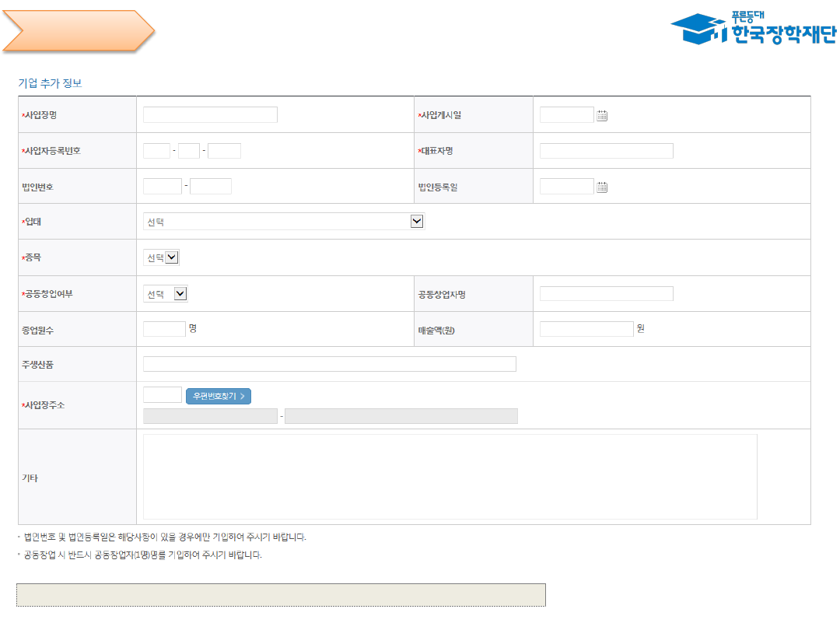The width and height of the screenshot is (840, 630).
Task: Open calendar picker for 법인등록일
Action: point(602,187)
